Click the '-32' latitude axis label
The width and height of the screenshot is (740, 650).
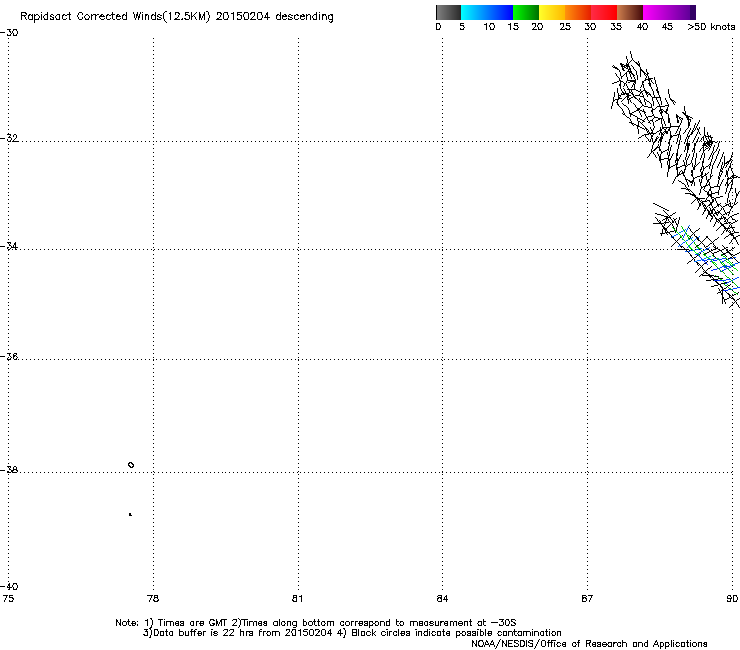(x=9, y=138)
